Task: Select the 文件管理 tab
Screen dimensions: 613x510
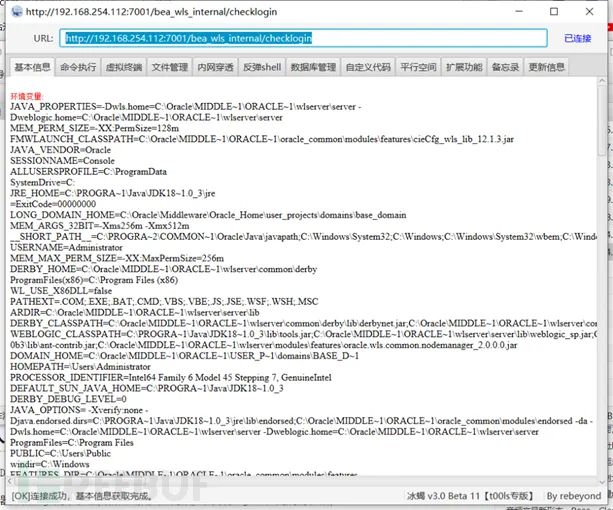Action: (x=170, y=67)
